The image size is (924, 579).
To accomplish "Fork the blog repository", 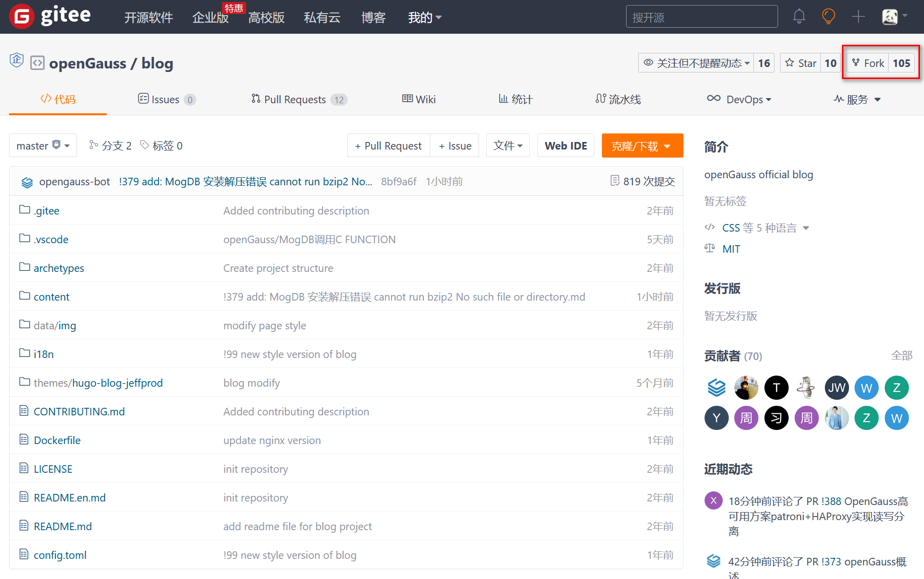I will pyautogui.click(x=868, y=63).
